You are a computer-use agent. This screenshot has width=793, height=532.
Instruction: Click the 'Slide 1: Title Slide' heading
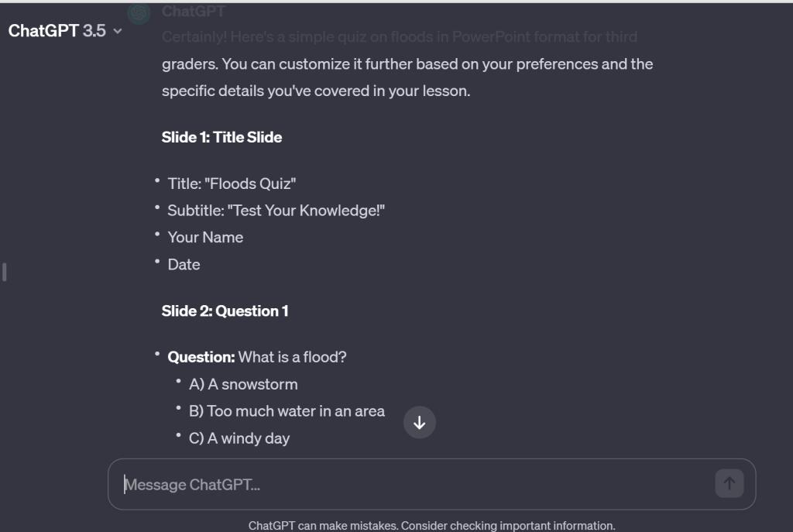221,137
